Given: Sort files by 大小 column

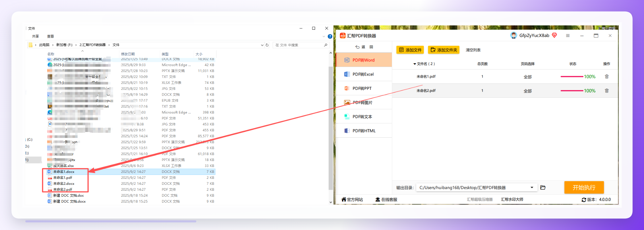Looking at the screenshot, I should click(199, 54).
